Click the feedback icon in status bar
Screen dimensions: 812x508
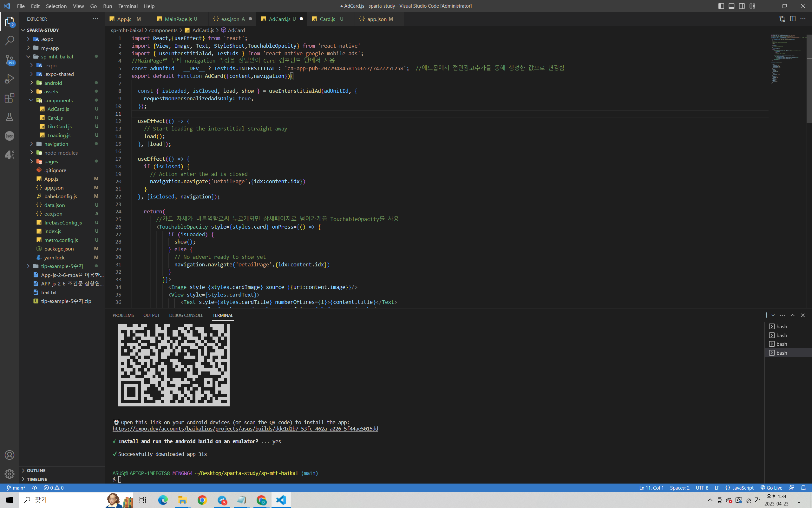coord(792,488)
